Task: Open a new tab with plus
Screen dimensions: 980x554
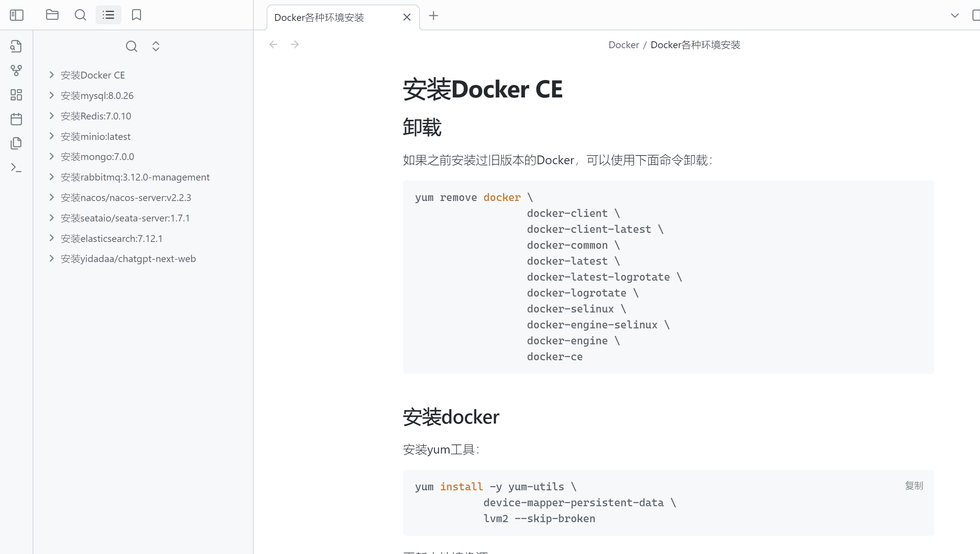Action: pyautogui.click(x=433, y=16)
